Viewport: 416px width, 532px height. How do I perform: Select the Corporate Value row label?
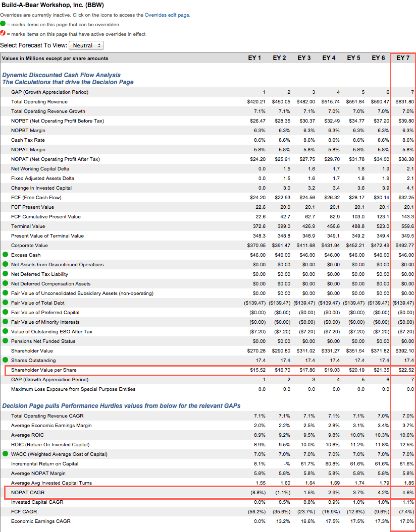(30, 245)
